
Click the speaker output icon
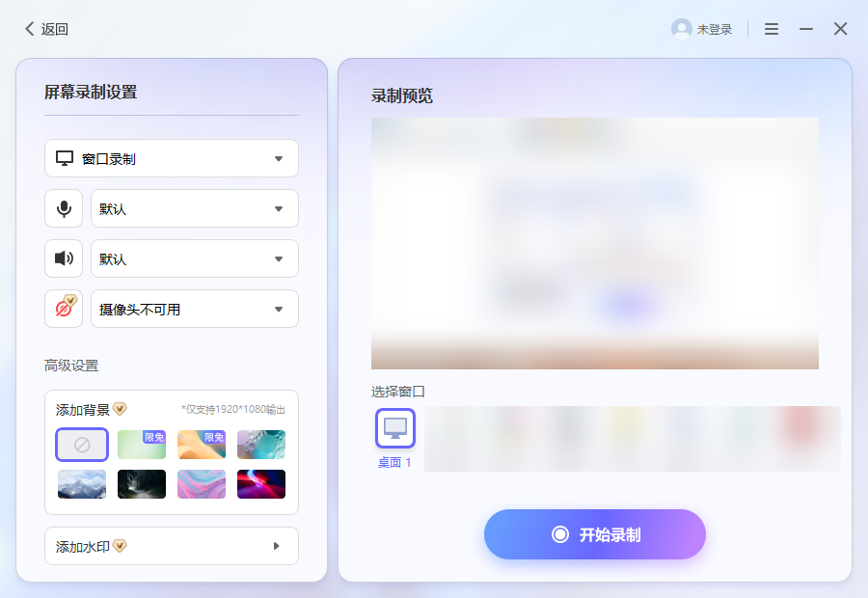coord(63,258)
